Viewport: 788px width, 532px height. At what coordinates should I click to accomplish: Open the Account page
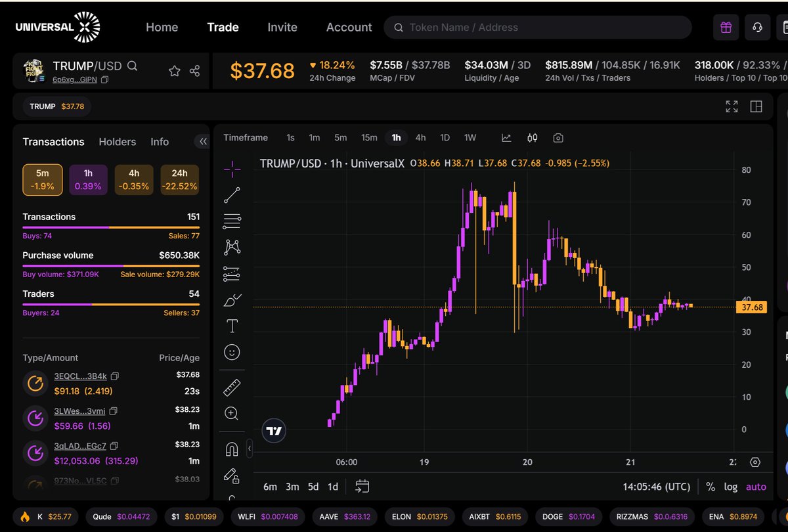(349, 28)
